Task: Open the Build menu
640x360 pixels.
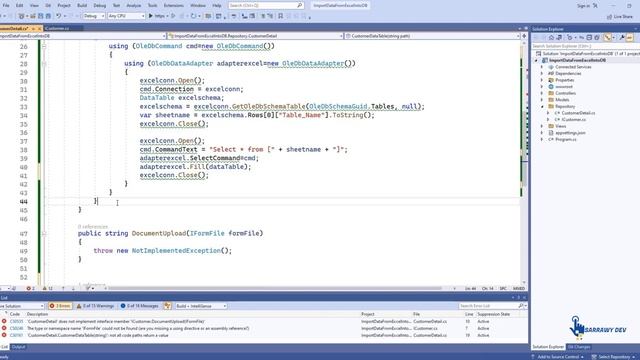Action: [x=82, y=5]
